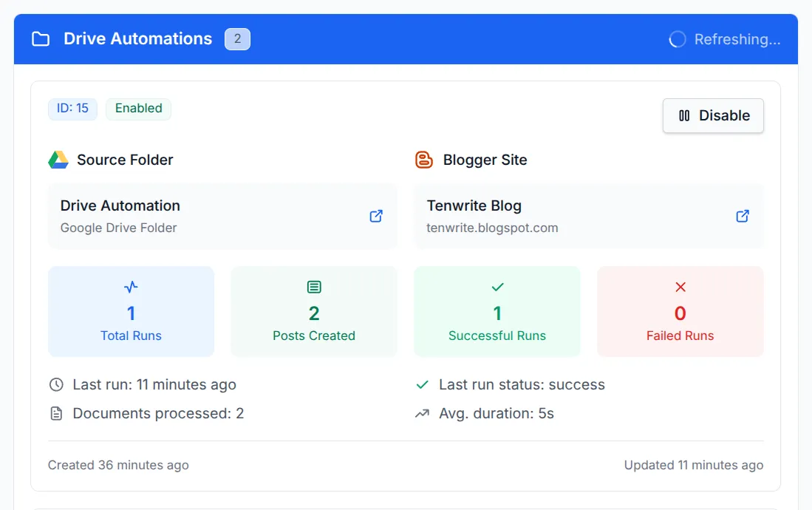This screenshot has width=812, height=510.
Task: Select the Drive Automation source folder card
Action: (x=222, y=216)
